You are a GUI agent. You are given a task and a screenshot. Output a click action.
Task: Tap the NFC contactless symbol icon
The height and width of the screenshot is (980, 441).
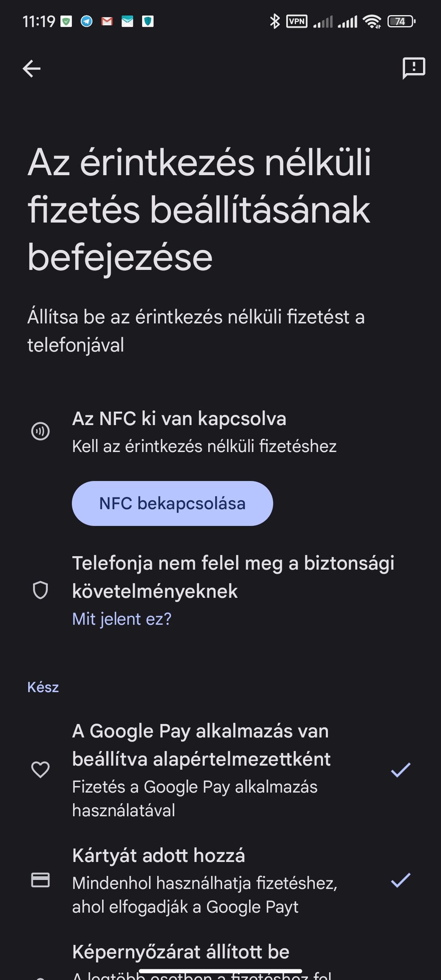[41, 431]
